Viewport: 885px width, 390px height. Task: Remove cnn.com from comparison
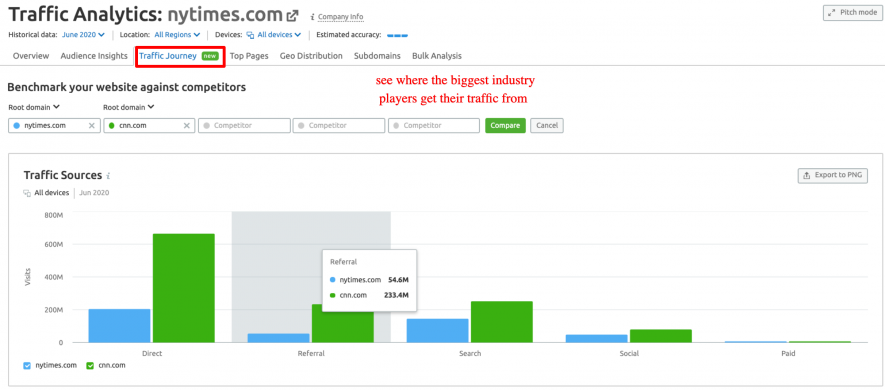[186, 125]
